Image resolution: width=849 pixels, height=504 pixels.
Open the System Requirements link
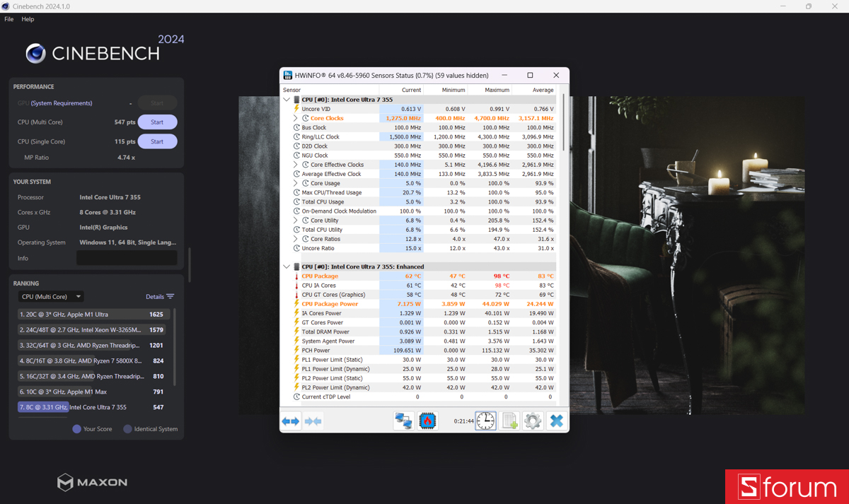point(62,103)
